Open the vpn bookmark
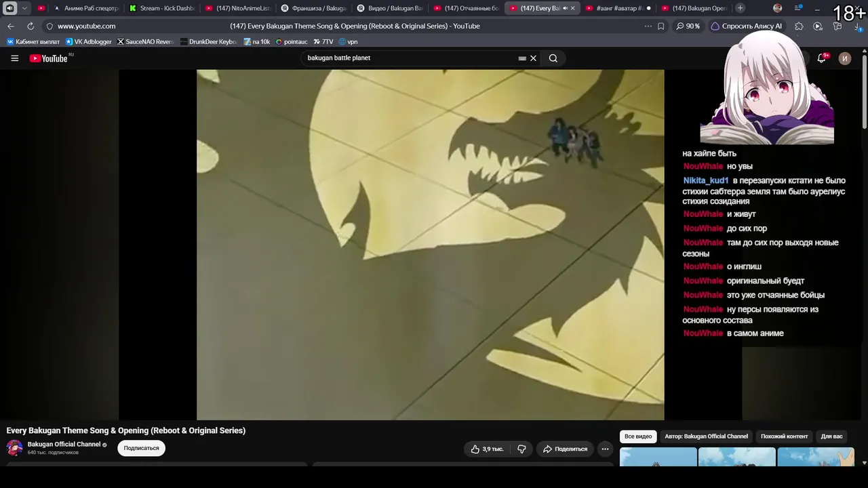Viewport: 868px width, 488px height. pyautogui.click(x=348, y=42)
